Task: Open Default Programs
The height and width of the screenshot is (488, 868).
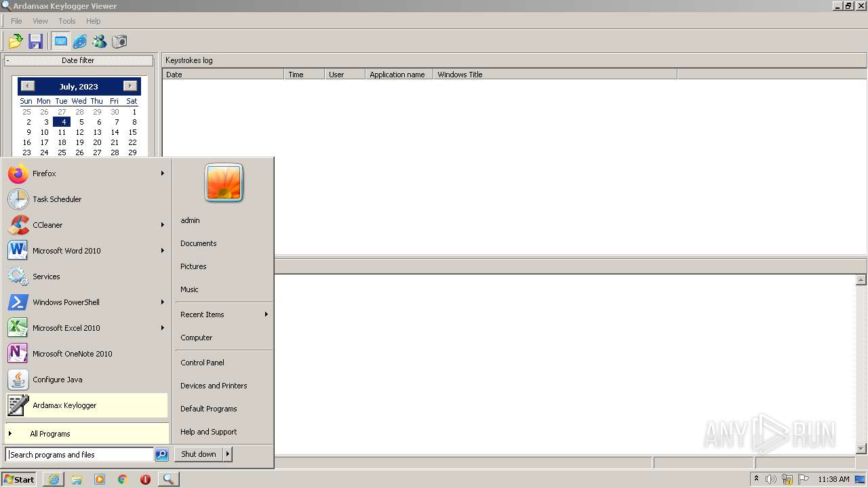Action: tap(224, 409)
